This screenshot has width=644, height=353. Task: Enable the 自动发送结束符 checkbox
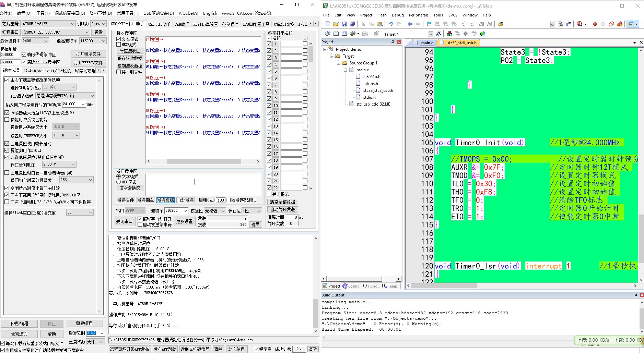point(140,224)
